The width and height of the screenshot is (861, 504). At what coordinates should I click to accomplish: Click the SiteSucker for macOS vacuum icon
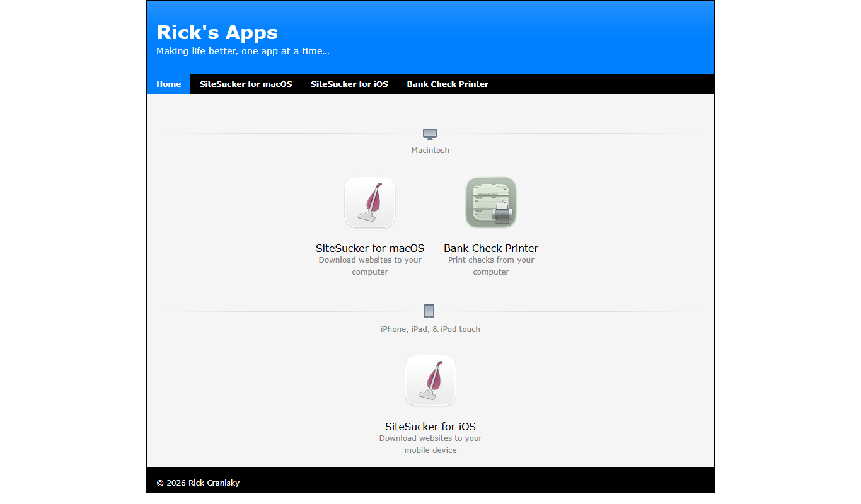[x=370, y=202]
